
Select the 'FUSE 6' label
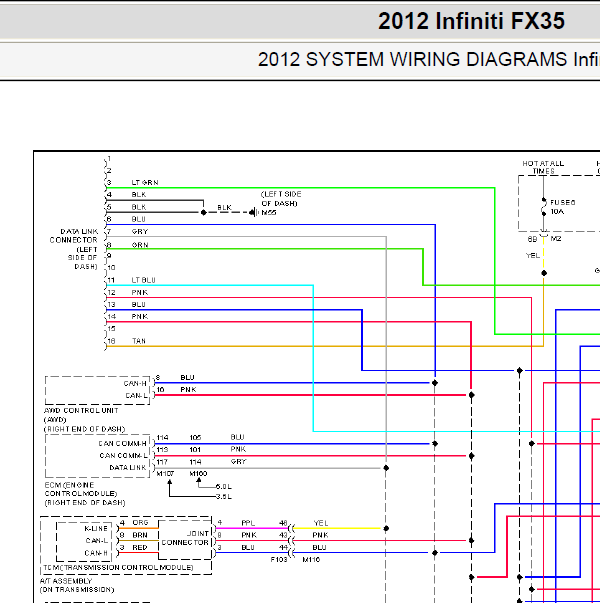[x=563, y=202]
